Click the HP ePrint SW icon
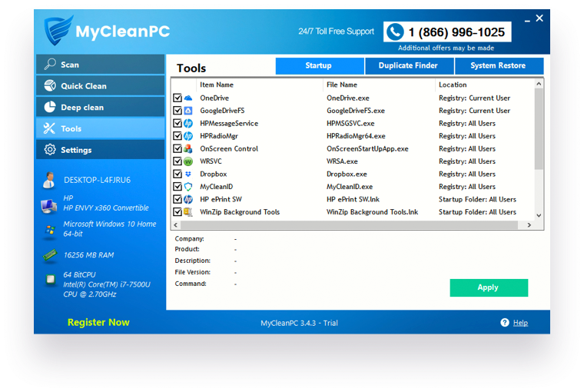The height and width of the screenshot is (392, 584). click(x=188, y=199)
